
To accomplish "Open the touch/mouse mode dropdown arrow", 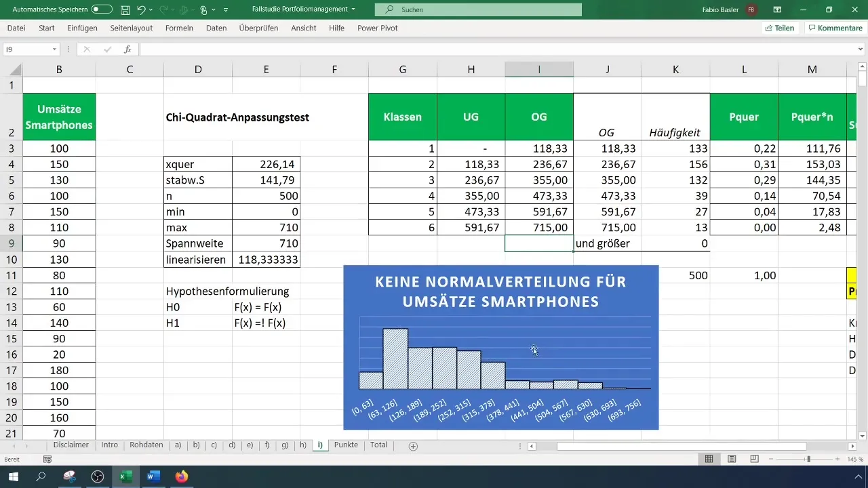I will pyautogui.click(x=213, y=9).
